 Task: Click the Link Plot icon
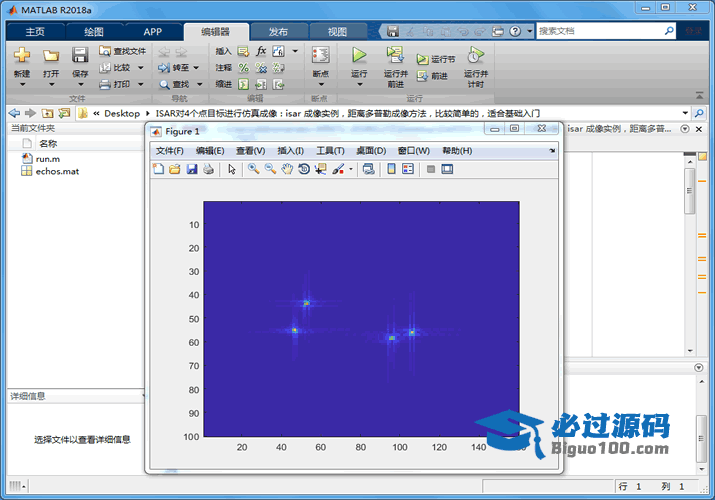pyautogui.click(x=368, y=169)
